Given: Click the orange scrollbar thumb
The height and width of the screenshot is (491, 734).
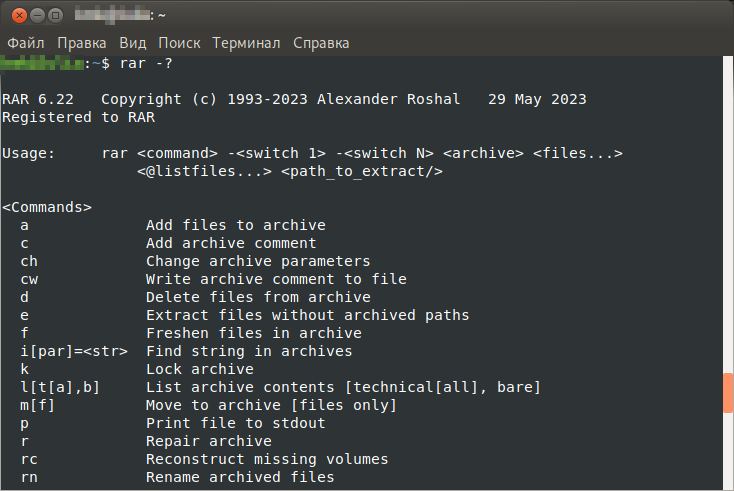Looking at the screenshot, I should pyautogui.click(x=728, y=393).
